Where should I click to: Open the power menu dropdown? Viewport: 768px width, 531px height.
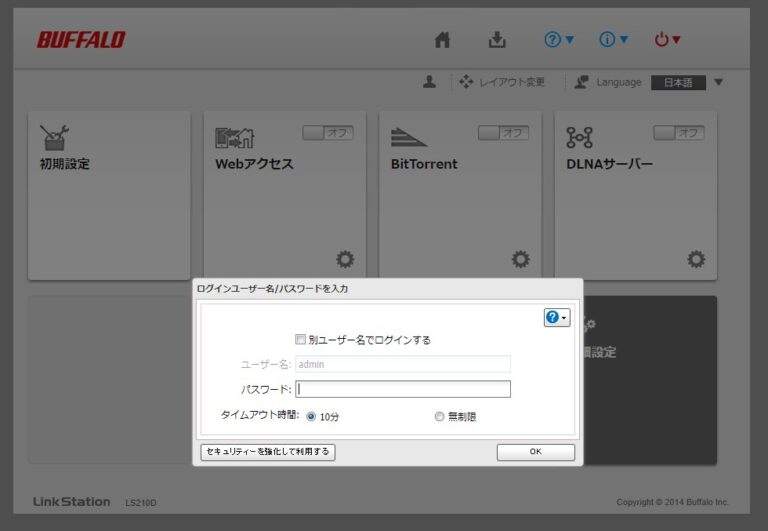pos(667,40)
